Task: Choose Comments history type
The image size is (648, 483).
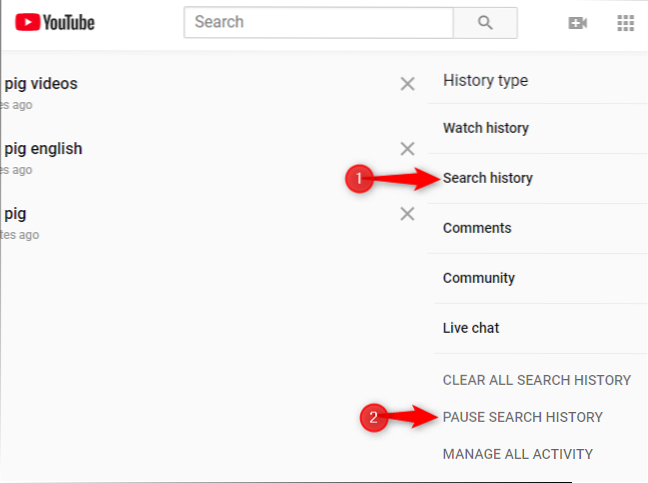Action: pos(477,228)
